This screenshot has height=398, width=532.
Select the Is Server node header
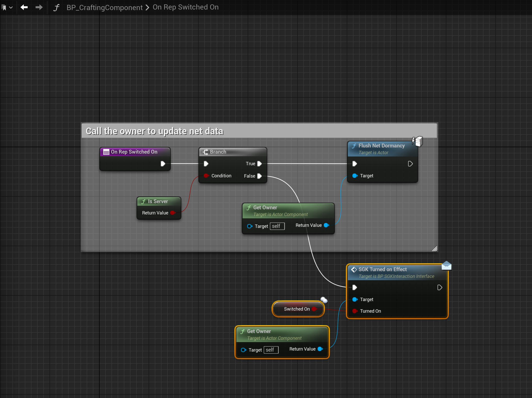[158, 201]
